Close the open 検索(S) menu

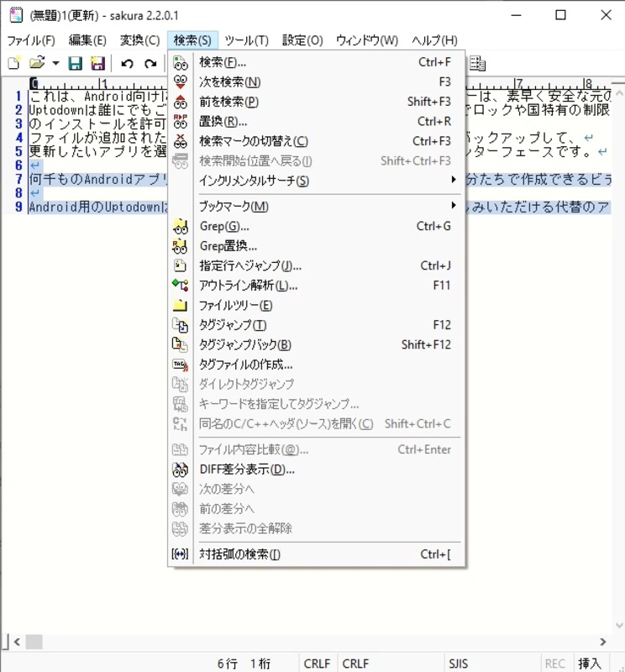click(x=192, y=40)
